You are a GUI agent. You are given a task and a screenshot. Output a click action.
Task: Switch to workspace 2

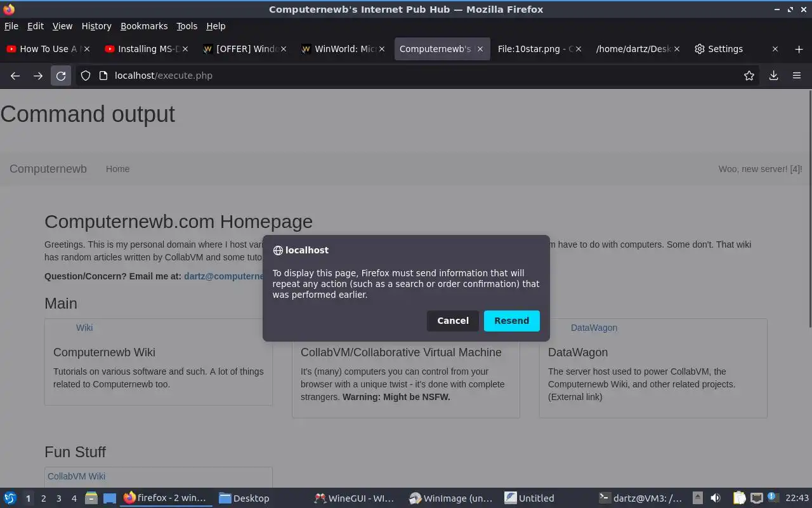[x=43, y=498]
